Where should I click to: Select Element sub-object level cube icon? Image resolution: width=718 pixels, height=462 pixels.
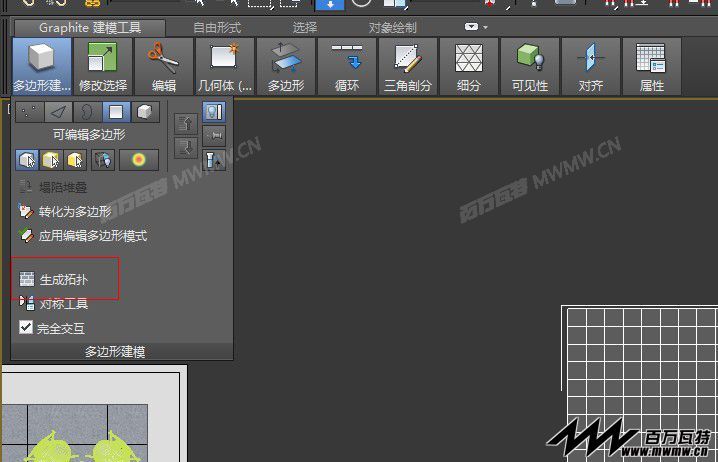(x=145, y=112)
